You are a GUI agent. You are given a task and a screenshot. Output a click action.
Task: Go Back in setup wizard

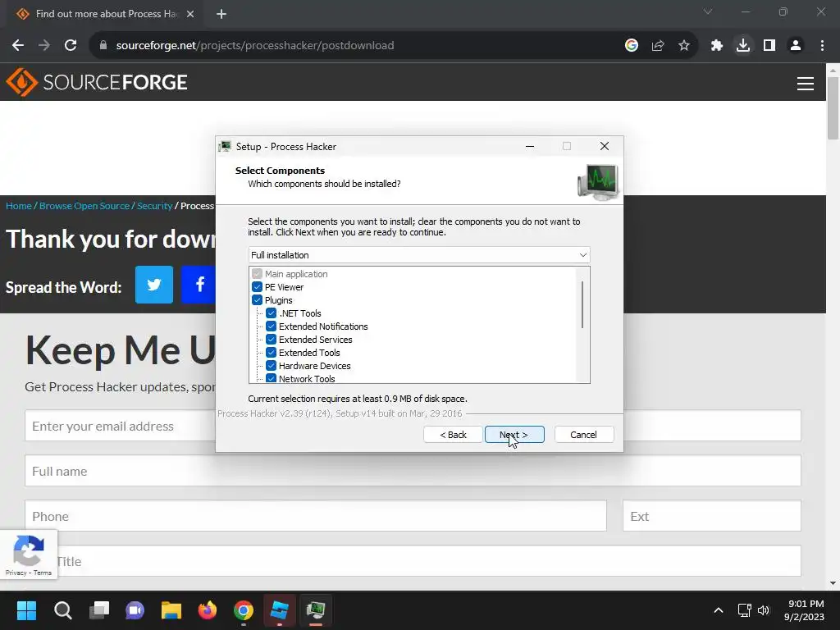coord(453,435)
